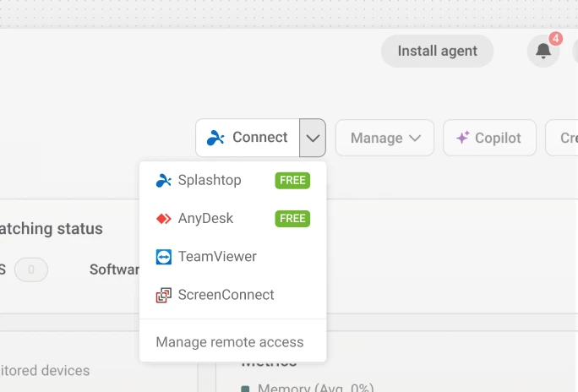Click the partially visible Software label
The width and height of the screenshot is (578, 392).
pyautogui.click(x=115, y=269)
